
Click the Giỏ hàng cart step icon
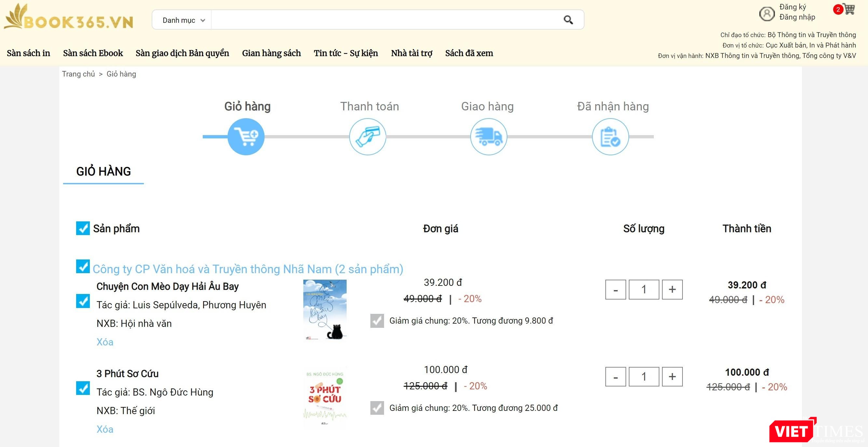[x=246, y=136]
